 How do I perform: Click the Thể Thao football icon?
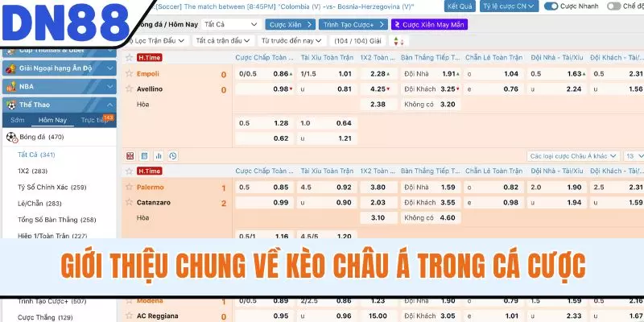(11, 105)
